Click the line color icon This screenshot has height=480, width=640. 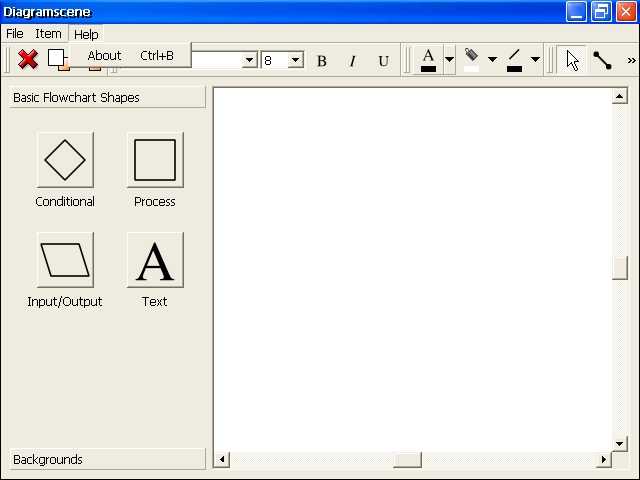pyautogui.click(x=514, y=60)
